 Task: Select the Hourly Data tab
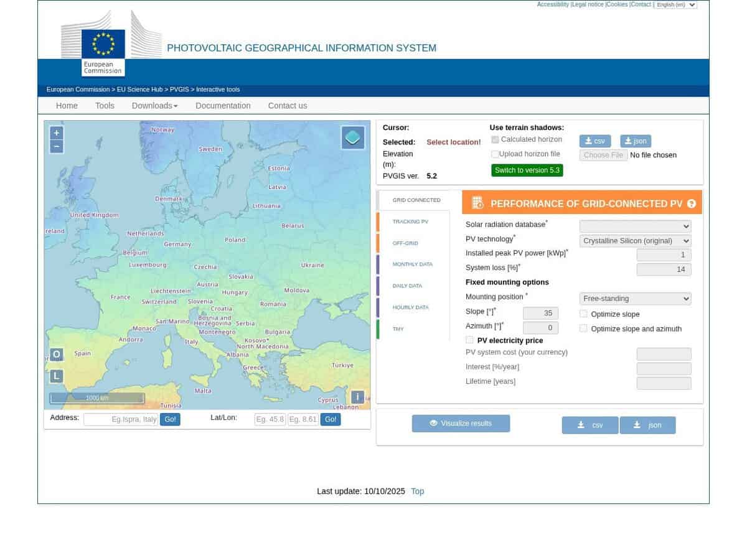pos(410,307)
